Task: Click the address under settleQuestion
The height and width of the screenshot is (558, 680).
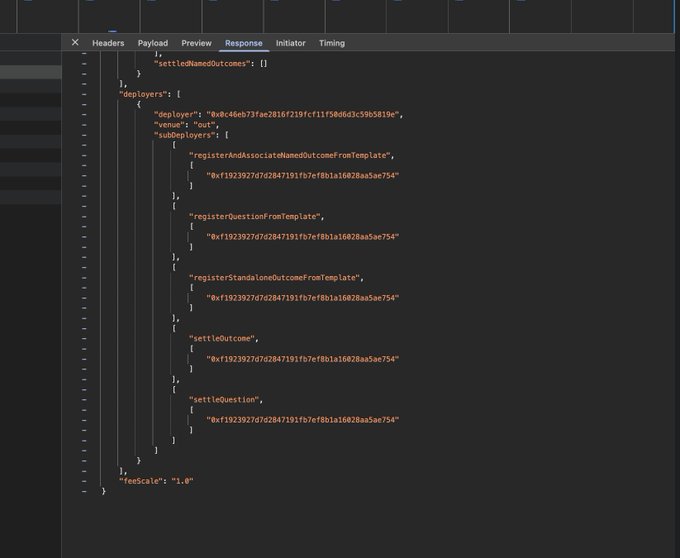Action: [302, 420]
